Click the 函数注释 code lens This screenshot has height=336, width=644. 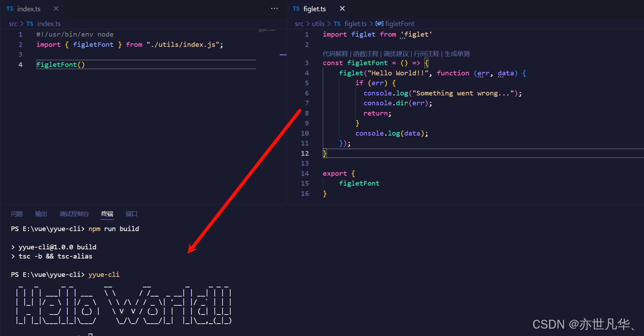coord(366,54)
